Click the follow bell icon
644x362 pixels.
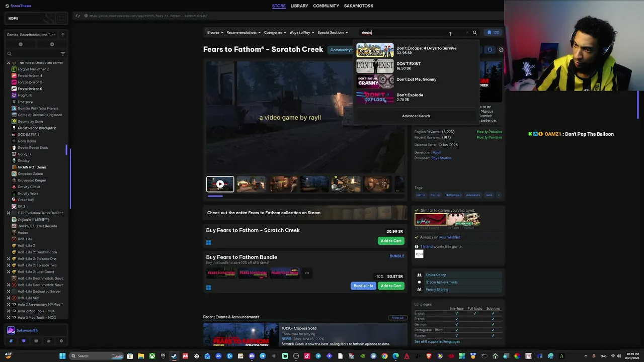490,50
